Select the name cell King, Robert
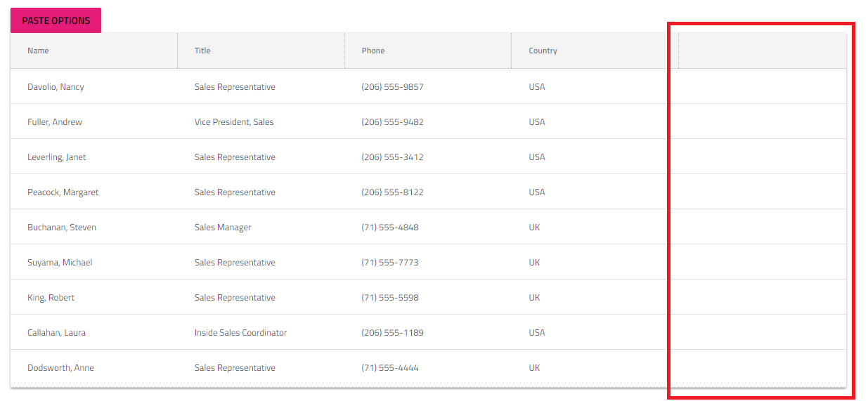 (51, 298)
